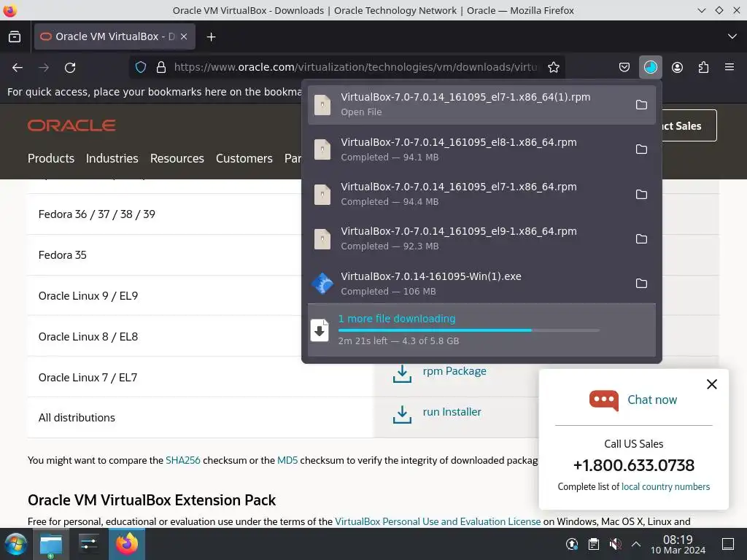Viewport: 747px width, 560px height.
Task: Open the Pocket save icon
Action: click(x=624, y=67)
